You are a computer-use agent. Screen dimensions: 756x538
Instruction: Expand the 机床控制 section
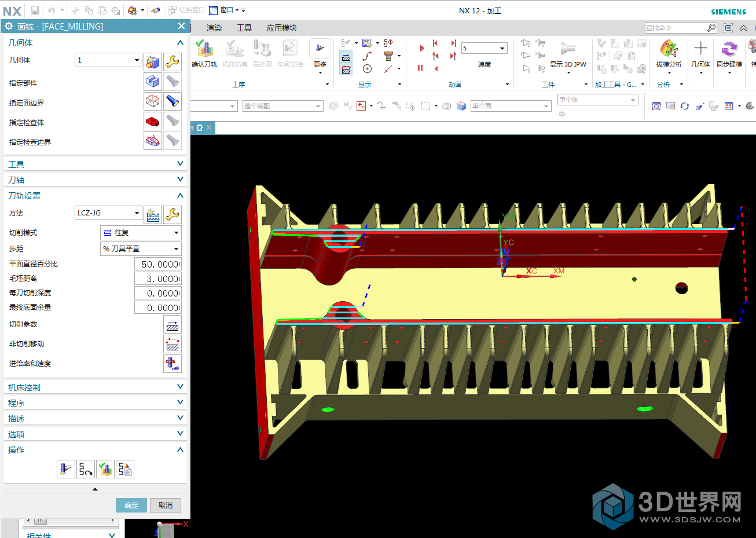coord(95,387)
